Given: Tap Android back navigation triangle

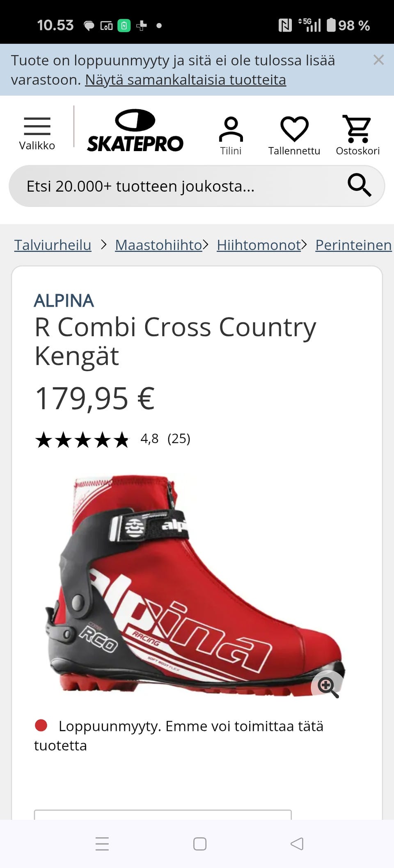Looking at the screenshot, I should 297,844.
